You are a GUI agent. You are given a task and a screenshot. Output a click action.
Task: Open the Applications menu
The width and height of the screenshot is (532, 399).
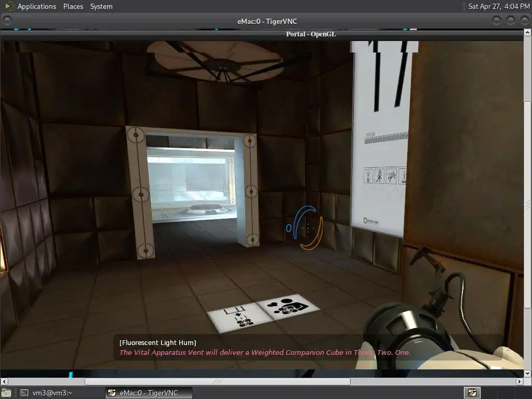[x=37, y=6]
